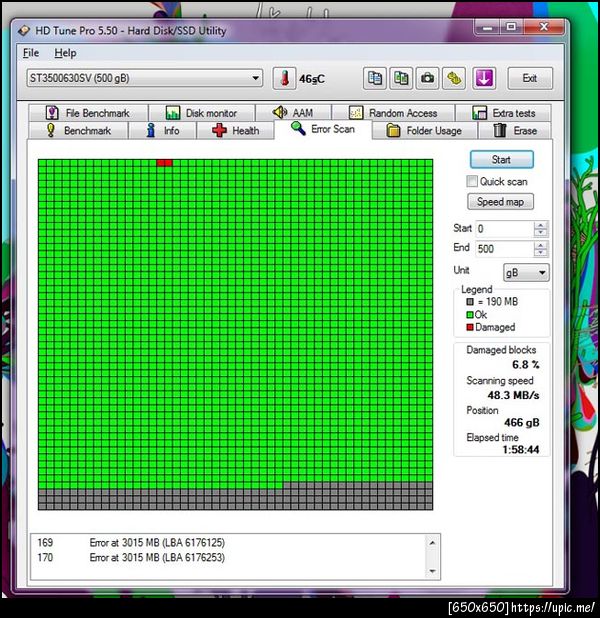Click the error log scroll up arrow
Screen dimensions: 600x618
(x=432, y=543)
